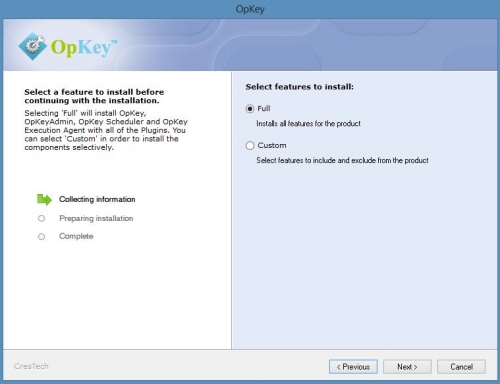Cancel the OpKey installation
This screenshot has width=500, height=384.
(x=461, y=367)
